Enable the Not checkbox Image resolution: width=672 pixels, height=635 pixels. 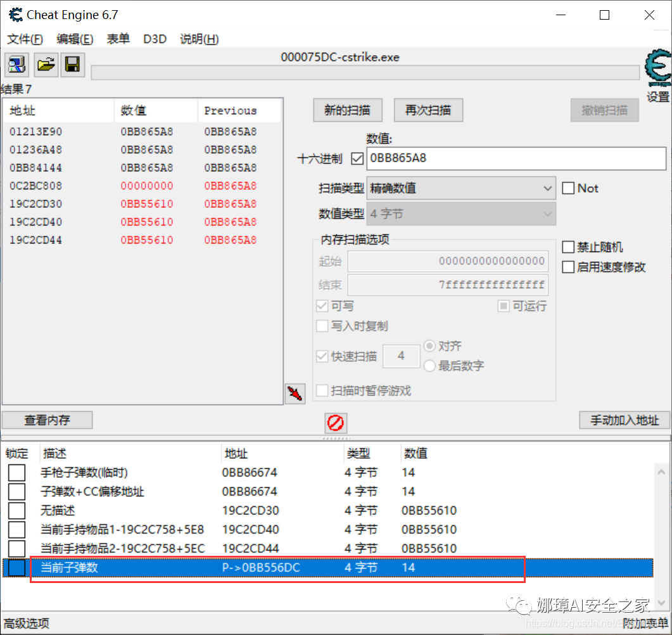click(568, 188)
